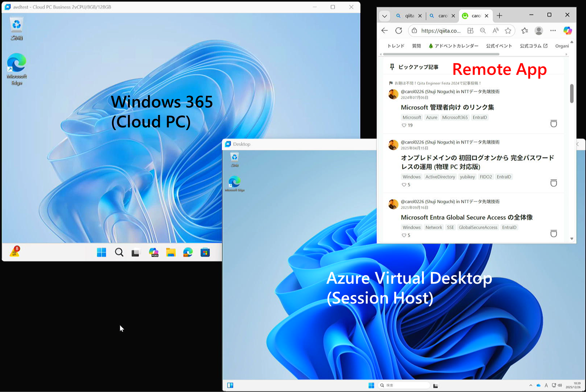
Task: Open the 公式イベント navigation item
Action: [499, 46]
